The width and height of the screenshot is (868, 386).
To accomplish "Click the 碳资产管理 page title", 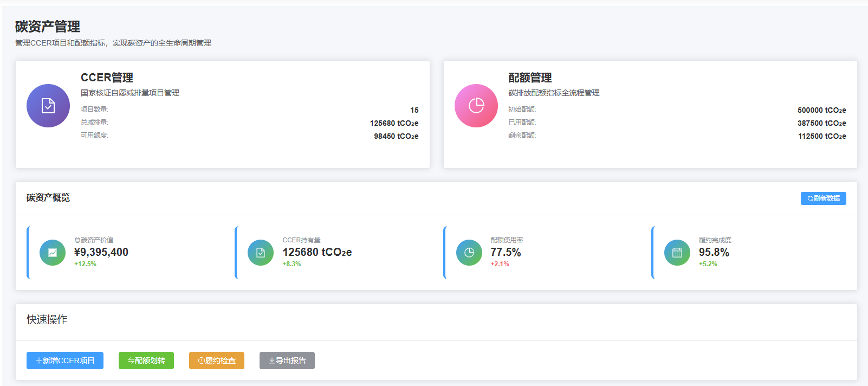I will click(48, 26).
